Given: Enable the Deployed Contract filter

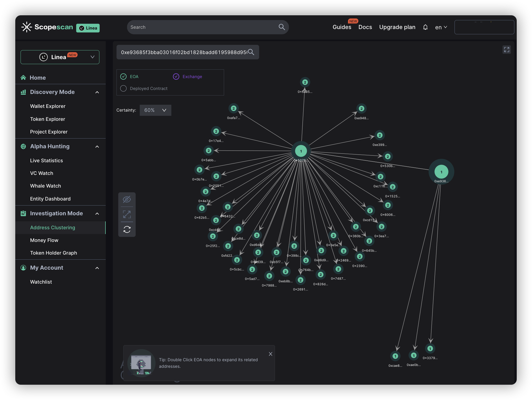Looking at the screenshot, I should 123,88.
